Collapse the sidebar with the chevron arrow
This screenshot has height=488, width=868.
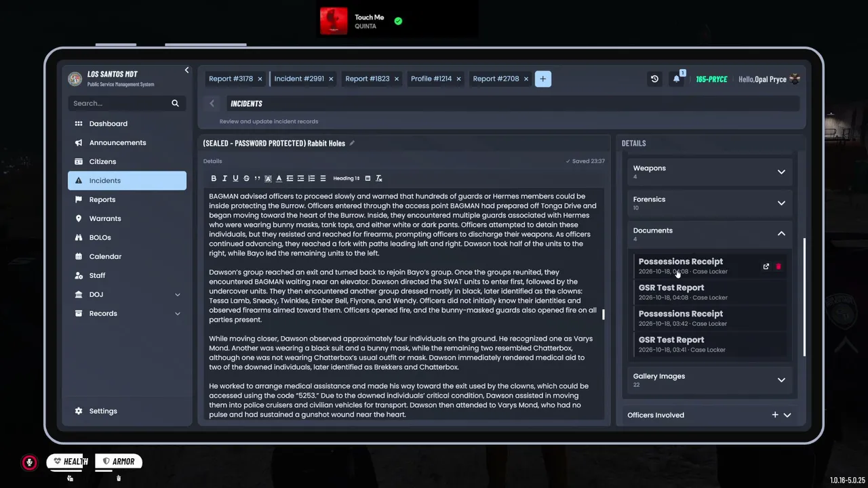186,70
